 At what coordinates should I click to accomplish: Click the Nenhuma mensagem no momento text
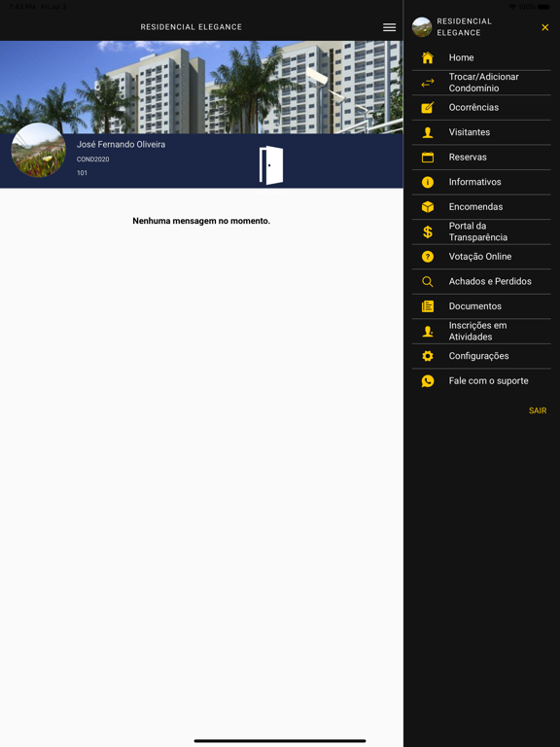[201, 221]
